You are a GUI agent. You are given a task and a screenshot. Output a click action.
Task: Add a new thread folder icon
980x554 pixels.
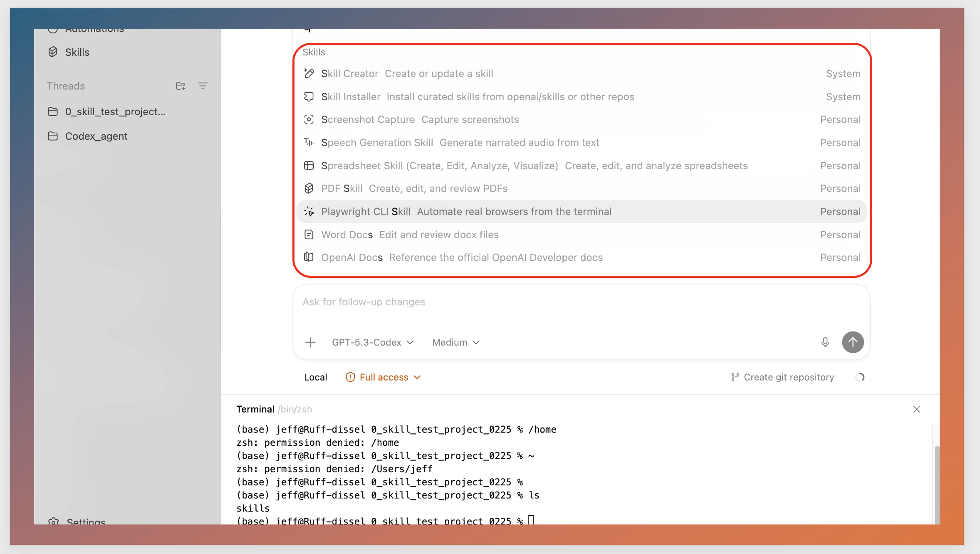181,86
